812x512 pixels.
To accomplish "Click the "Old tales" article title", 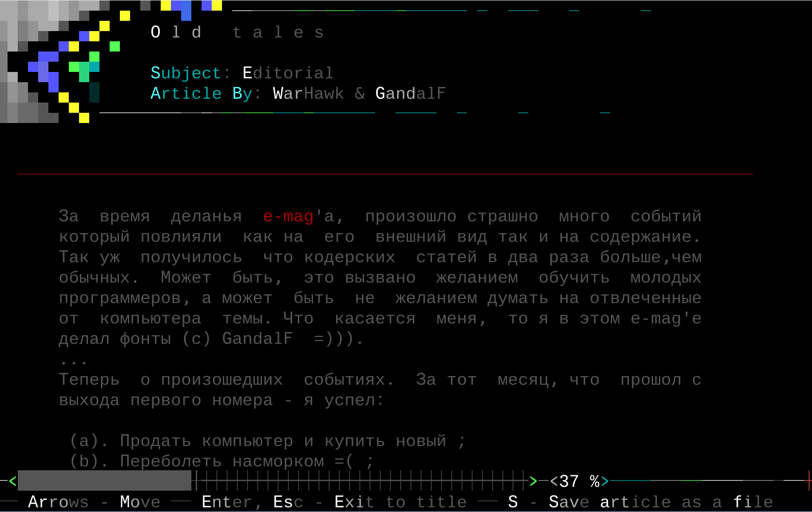I will click(237, 32).
